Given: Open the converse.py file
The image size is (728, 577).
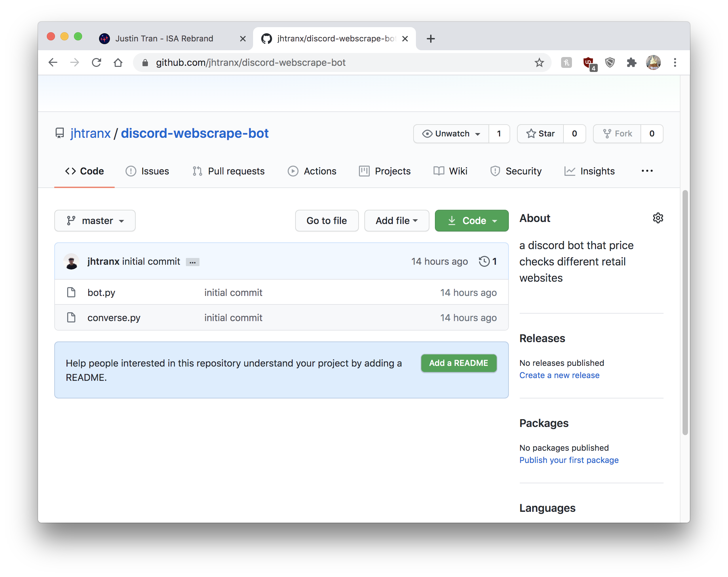Looking at the screenshot, I should (114, 318).
